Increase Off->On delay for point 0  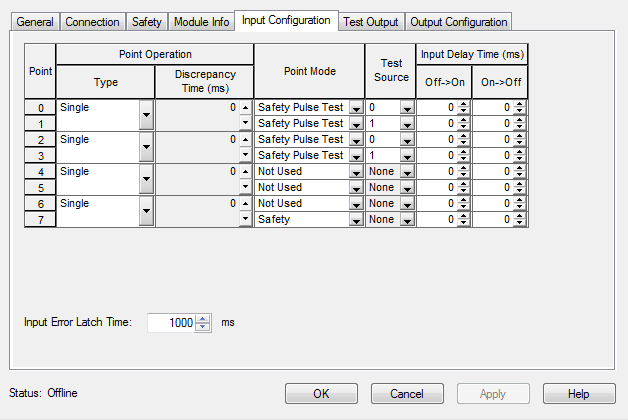coord(463,104)
